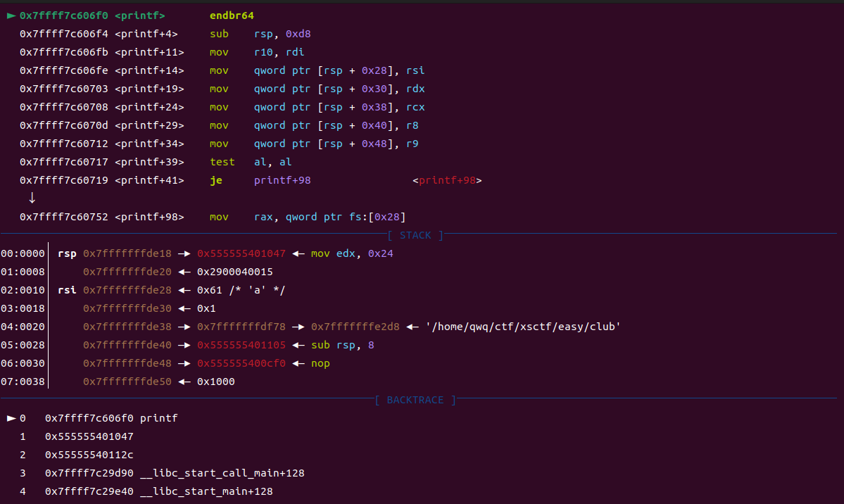Click the stack offset label 04:0020

pos(23,327)
